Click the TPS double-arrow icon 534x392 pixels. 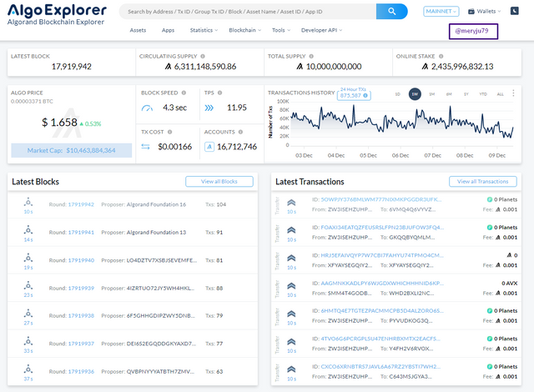pos(209,108)
